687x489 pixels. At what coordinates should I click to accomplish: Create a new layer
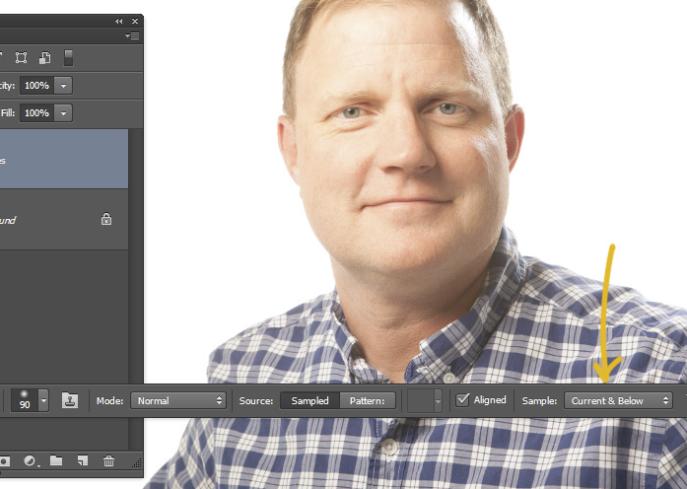coord(83,461)
